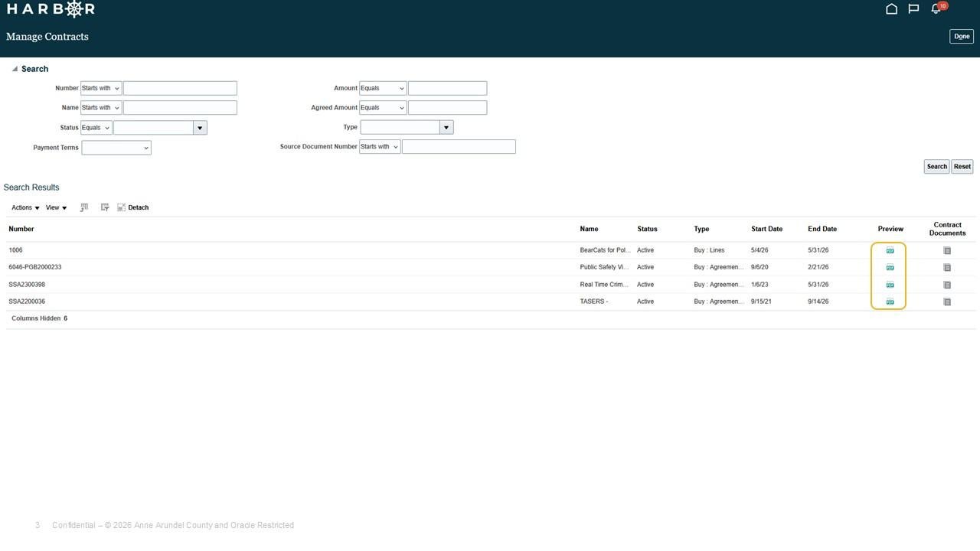980x551 pixels.
Task: Open contract documents for 6046-PGB2000233
Action: click(x=947, y=267)
